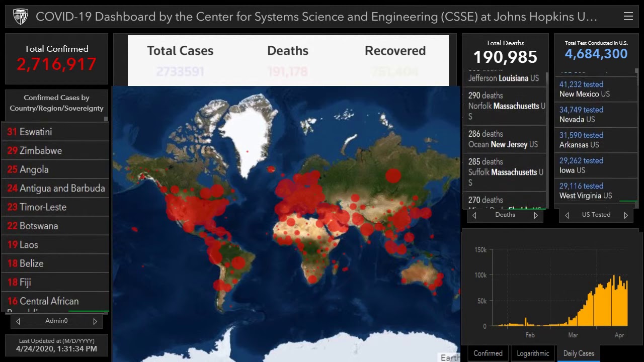Select the Daily Cases chart tab
644x362 pixels.
(x=579, y=353)
